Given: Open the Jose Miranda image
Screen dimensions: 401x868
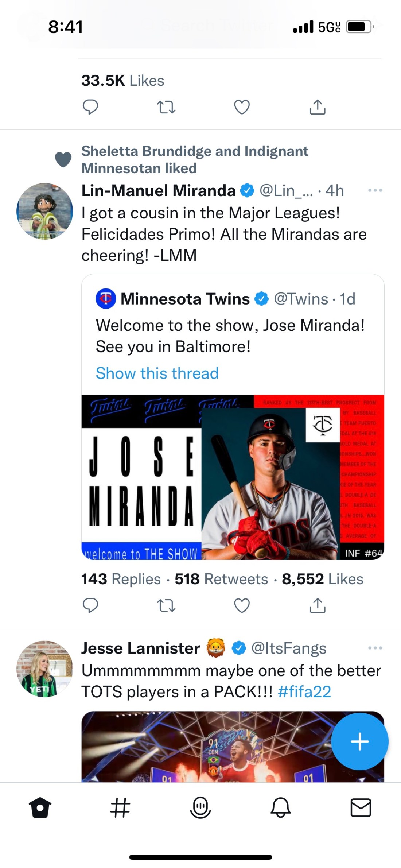Looking at the screenshot, I should click(233, 477).
